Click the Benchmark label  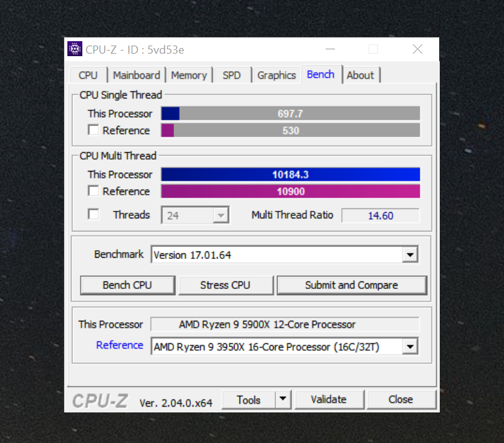[x=119, y=255]
